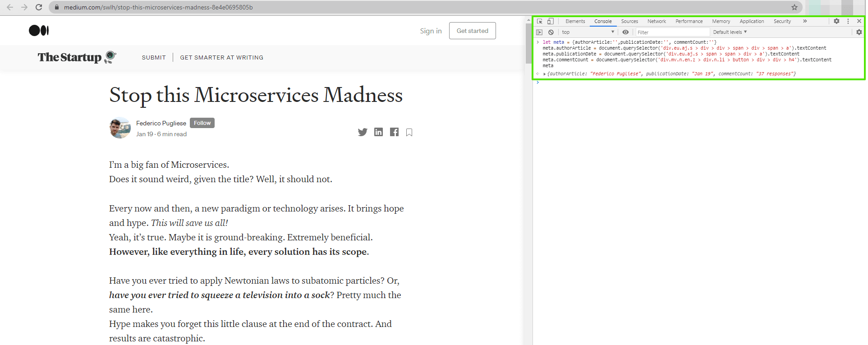
Task: Open the Medium logo home link
Action: [x=39, y=30]
